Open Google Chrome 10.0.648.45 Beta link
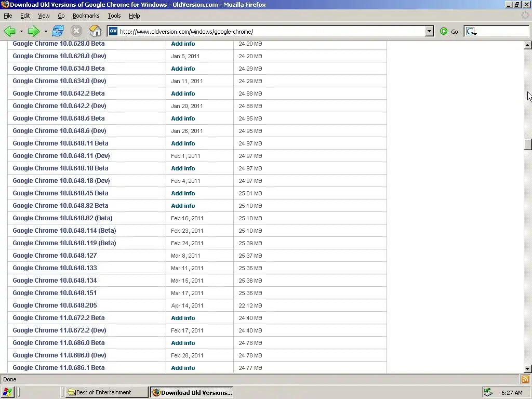Screen dimensions: 532x399 click(60, 193)
